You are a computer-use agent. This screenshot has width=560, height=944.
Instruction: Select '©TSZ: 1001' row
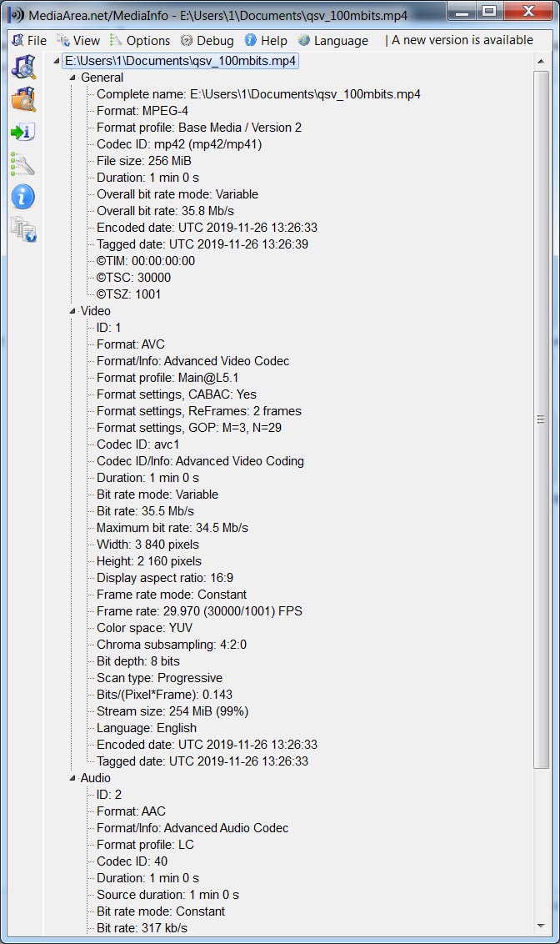click(129, 294)
